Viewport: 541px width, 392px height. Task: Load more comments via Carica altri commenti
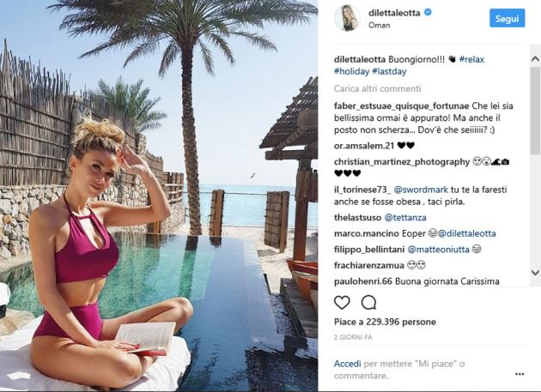[377, 88]
